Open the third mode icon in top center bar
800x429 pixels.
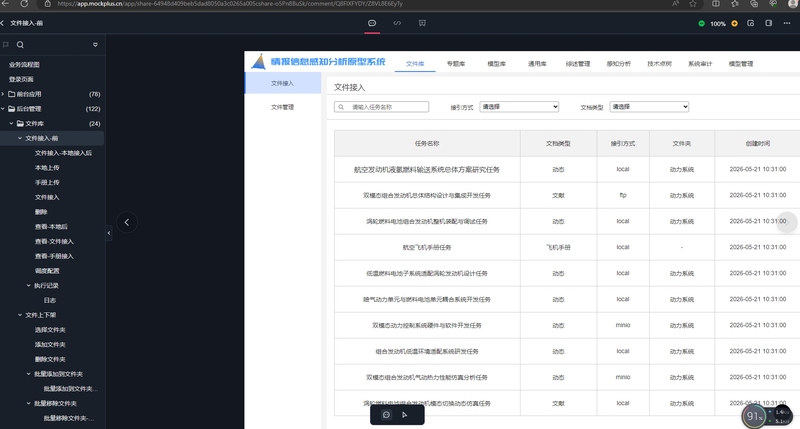(x=422, y=23)
